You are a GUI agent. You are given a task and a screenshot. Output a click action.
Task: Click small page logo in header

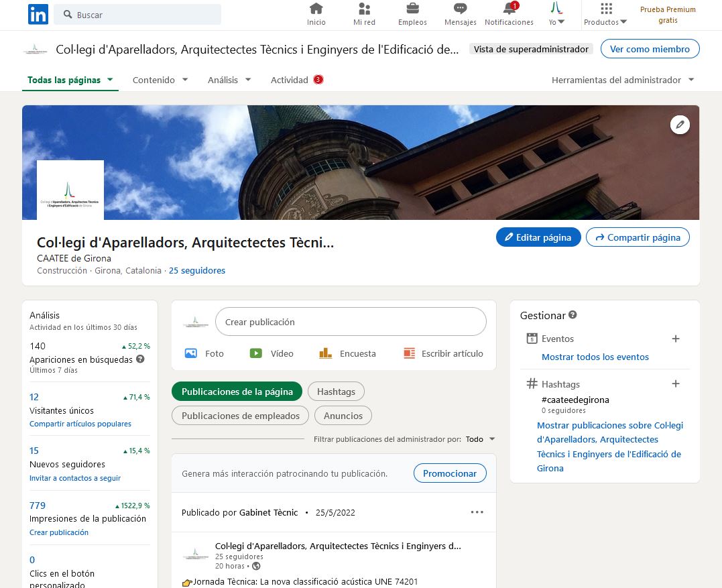pos(35,49)
